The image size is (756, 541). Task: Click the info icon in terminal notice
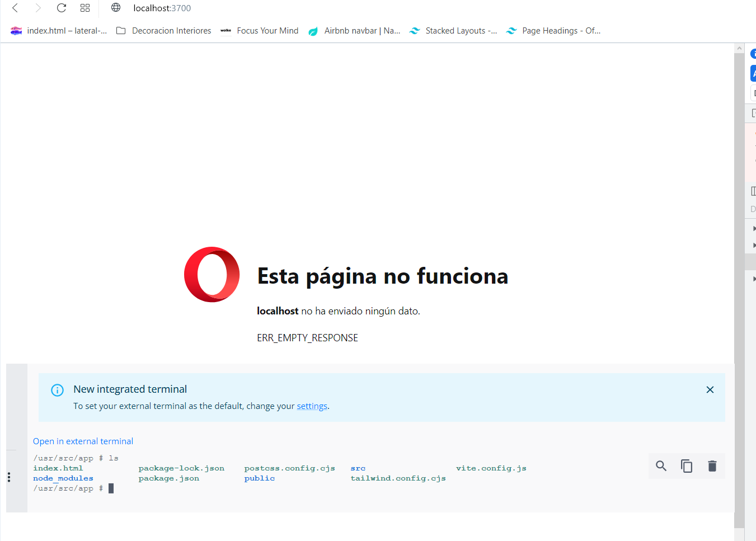(x=57, y=390)
